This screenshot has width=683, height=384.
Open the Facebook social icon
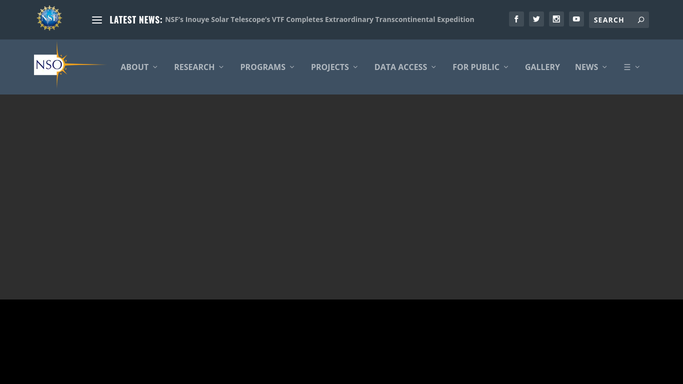tap(516, 19)
